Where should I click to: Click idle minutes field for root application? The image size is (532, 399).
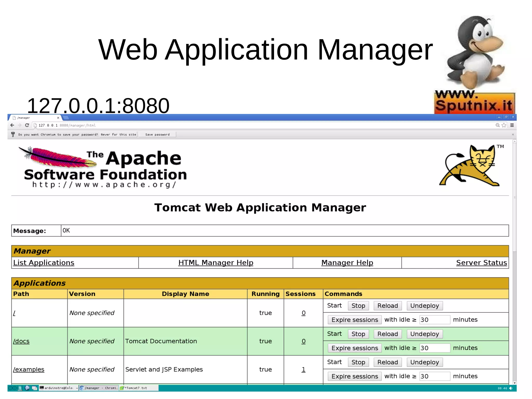pos(435,320)
